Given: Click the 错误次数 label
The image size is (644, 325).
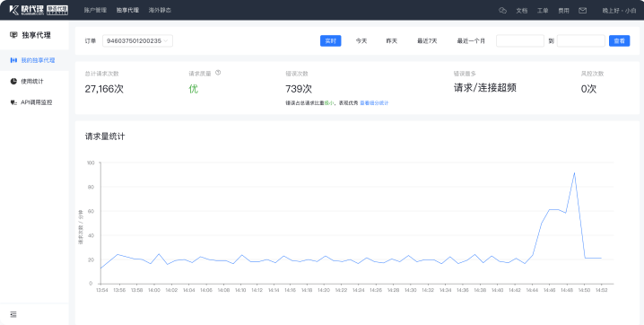Looking at the screenshot, I should (x=297, y=74).
